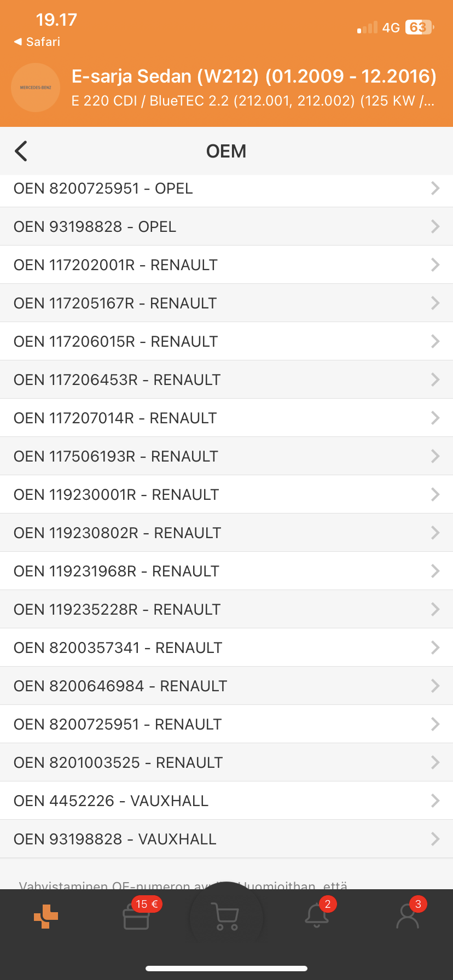Viewport: 453px width, 980px height.
Task: Expand OEN 117202001R - RENAULT chevron
Action: pos(435,265)
